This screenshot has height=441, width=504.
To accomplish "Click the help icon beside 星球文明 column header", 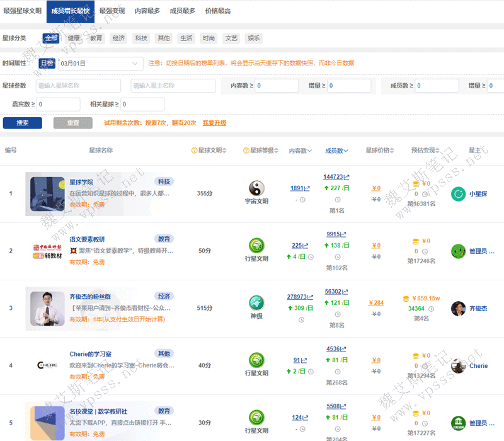I will coord(194,151).
